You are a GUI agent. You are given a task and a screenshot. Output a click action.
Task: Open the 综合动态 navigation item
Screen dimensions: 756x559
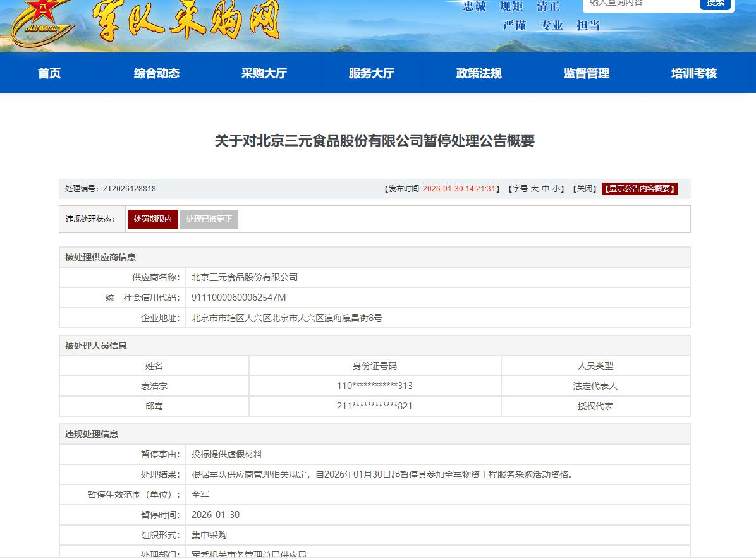pos(157,73)
